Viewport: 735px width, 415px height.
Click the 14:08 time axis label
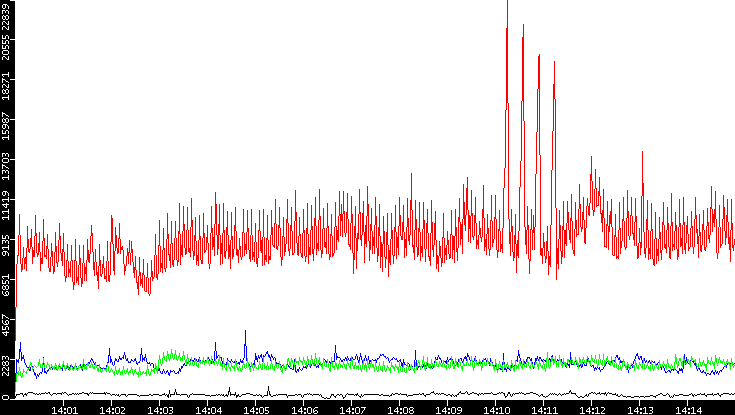pyautogui.click(x=399, y=410)
